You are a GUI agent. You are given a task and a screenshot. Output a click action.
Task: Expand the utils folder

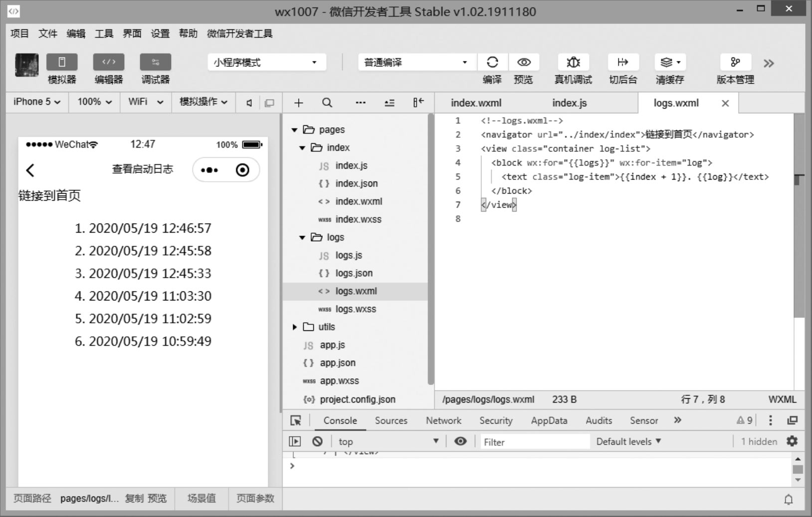pyautogui.click(x=294, y=327)
